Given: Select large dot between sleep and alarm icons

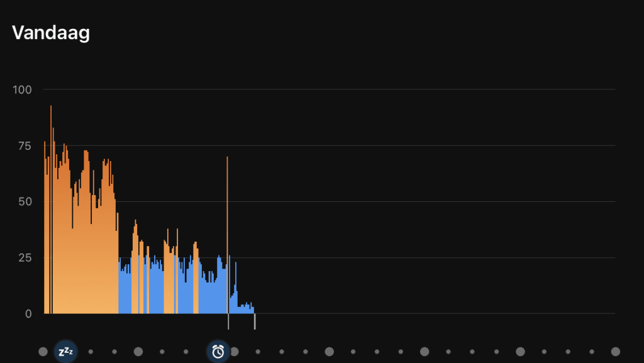Looking at the screenshot, I should point(138,352).
